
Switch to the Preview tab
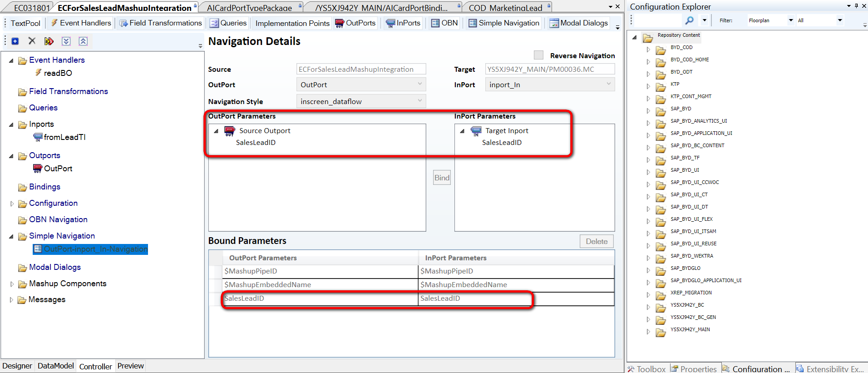point(130,366)
